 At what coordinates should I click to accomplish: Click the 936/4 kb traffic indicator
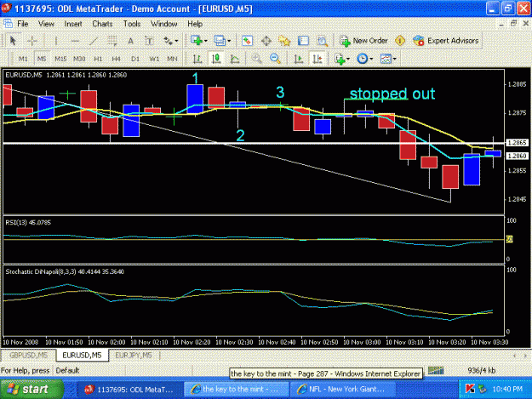coord(482,371)
